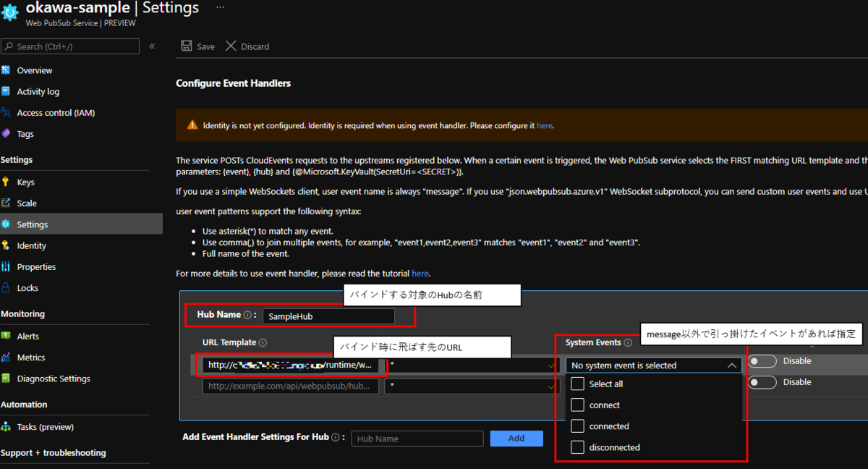Click info icon next to URL Template
The width and height of the screenshot is (868, 469).
(x=263, y=343)
